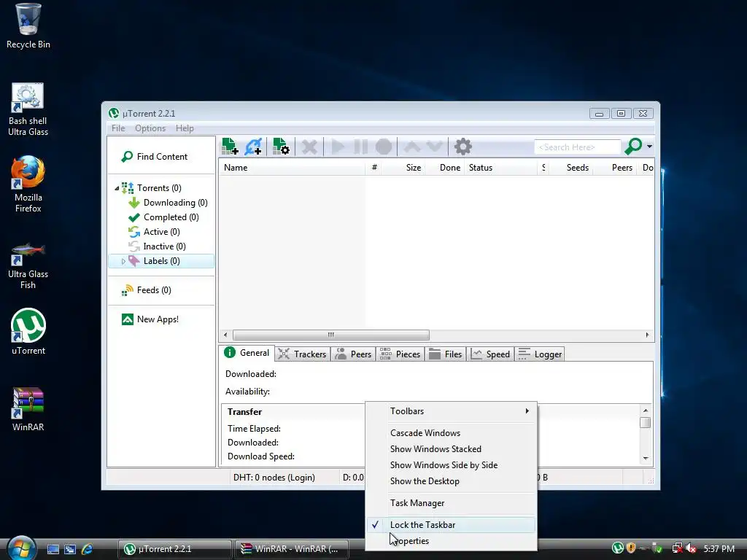Sort by the Seeds column header
The width and height of the screenshot is (747, 560).
[x=570, y=168]
